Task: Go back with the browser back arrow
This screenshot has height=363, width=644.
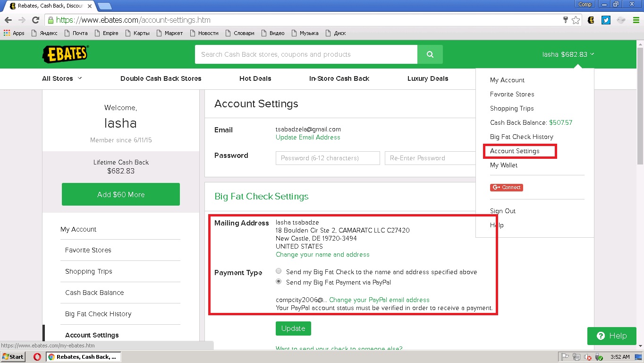Action: pos(8,20)
